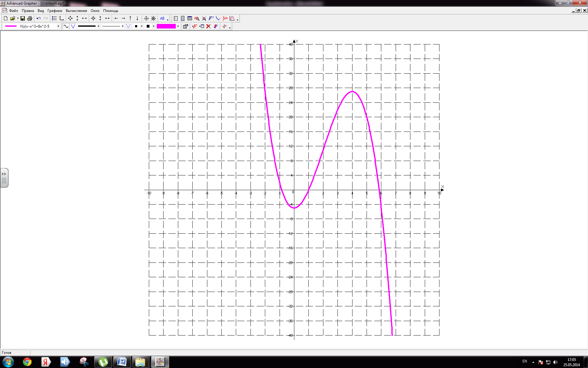The image size is (588, 368).
Task: Open the magenta color dropdown arrow
Action: [178, 26]
